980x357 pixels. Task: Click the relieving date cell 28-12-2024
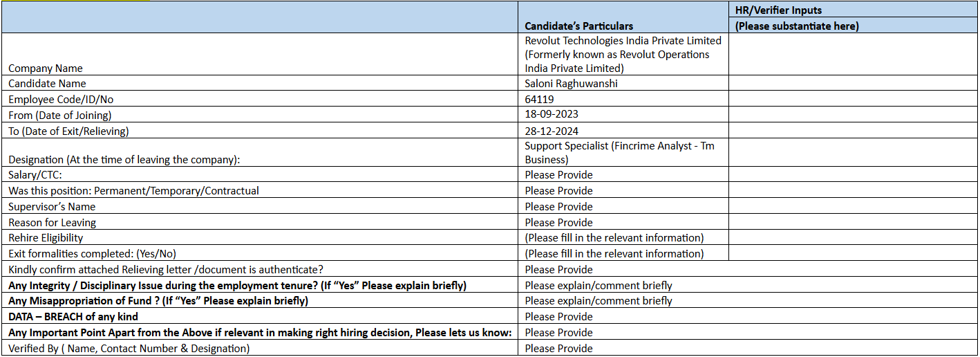[x=552, y=131]
